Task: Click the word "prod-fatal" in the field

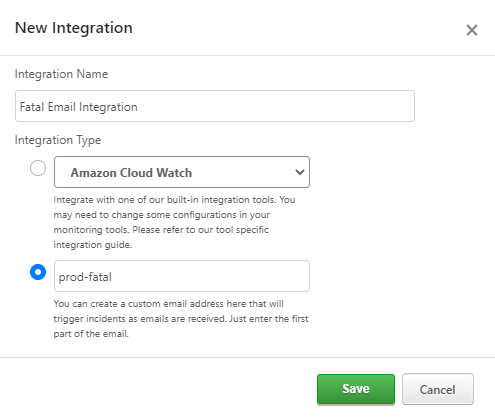Action: click(85, 277)
